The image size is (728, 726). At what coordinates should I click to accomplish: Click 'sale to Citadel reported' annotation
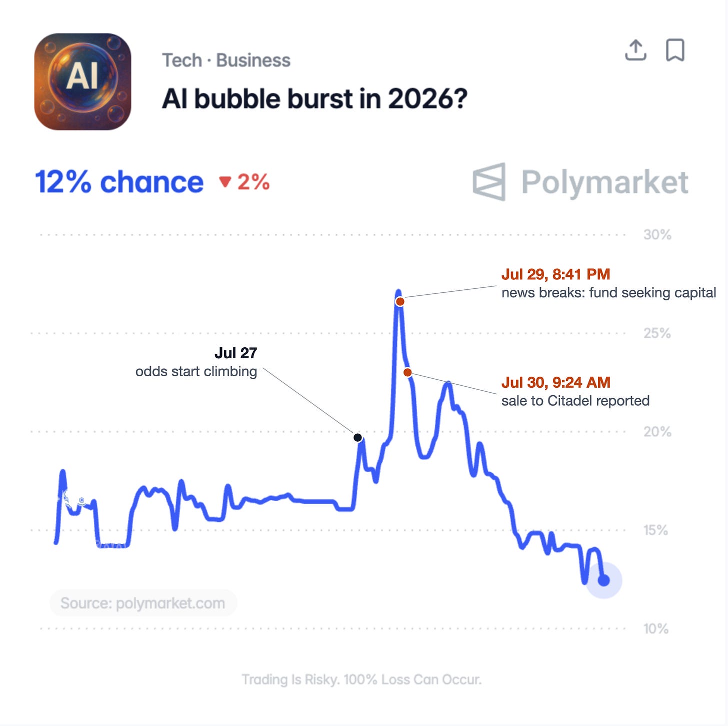click(x=575, y=401)
